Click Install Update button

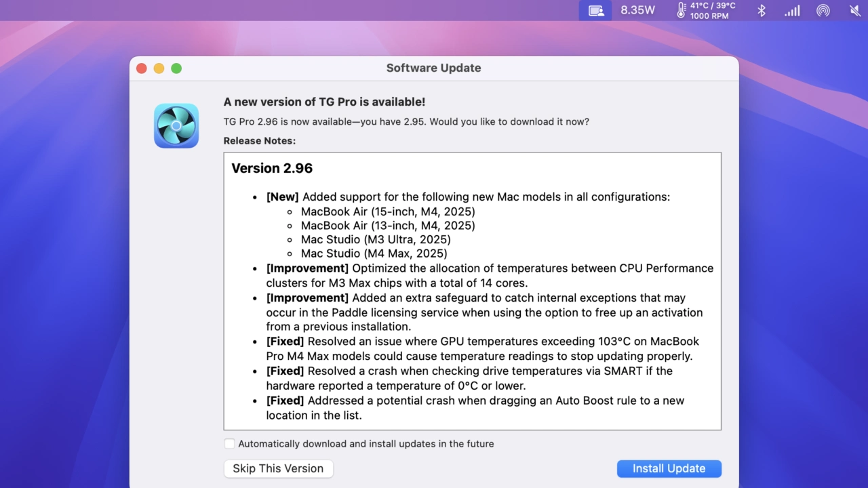point(669,468)
